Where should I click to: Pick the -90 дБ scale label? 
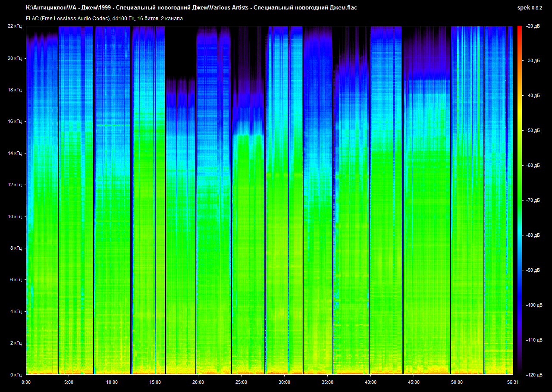(x=533, y=270)
